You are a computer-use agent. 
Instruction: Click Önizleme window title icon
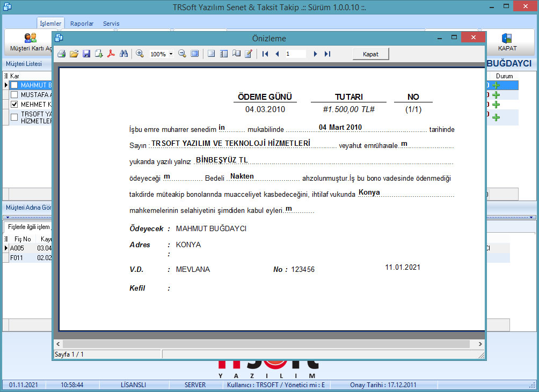[x=59, y=38]
